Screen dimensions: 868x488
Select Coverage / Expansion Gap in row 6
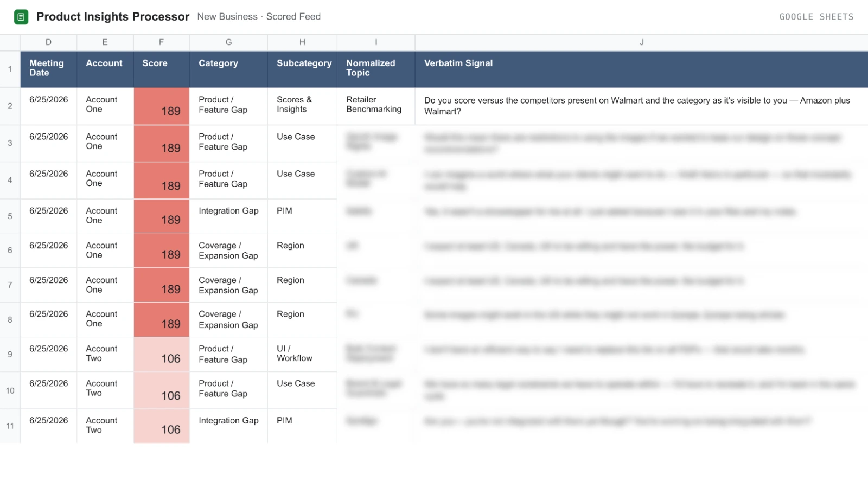(229, 250)
